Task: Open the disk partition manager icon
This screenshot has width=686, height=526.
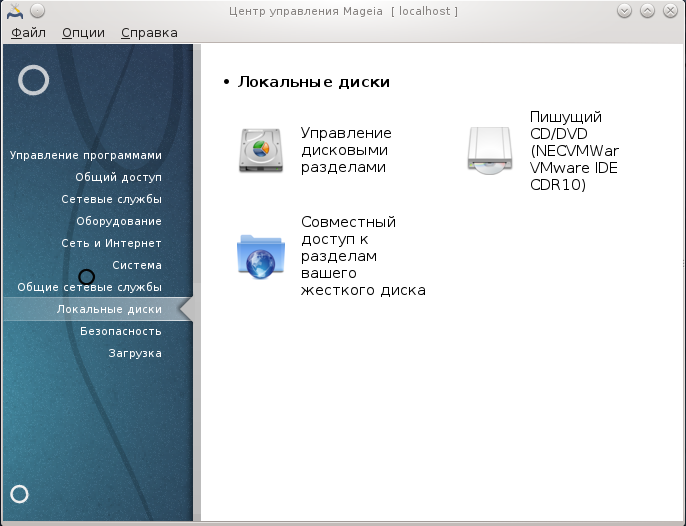Action: pos(261,150)
